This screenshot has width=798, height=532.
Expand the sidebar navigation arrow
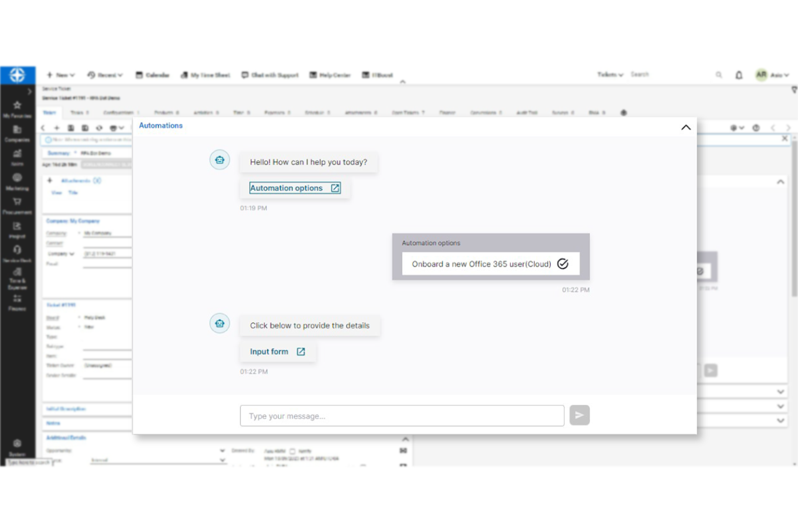30,91
